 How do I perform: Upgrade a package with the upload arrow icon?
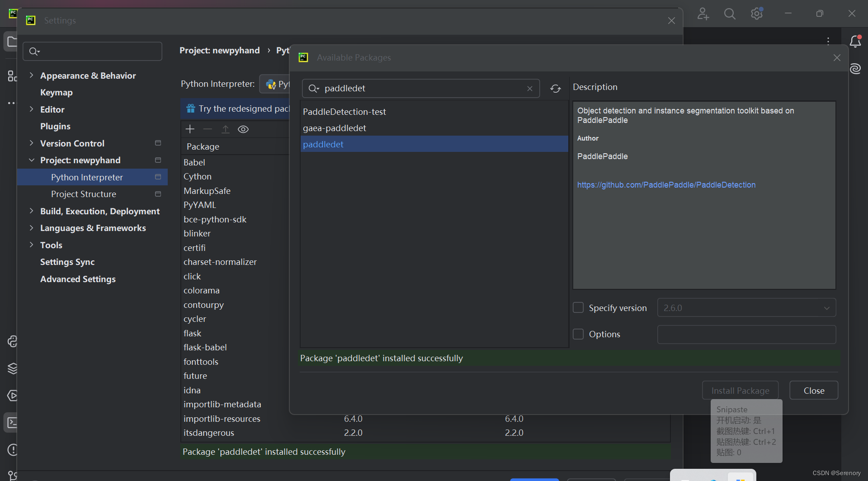coord(226,129)
